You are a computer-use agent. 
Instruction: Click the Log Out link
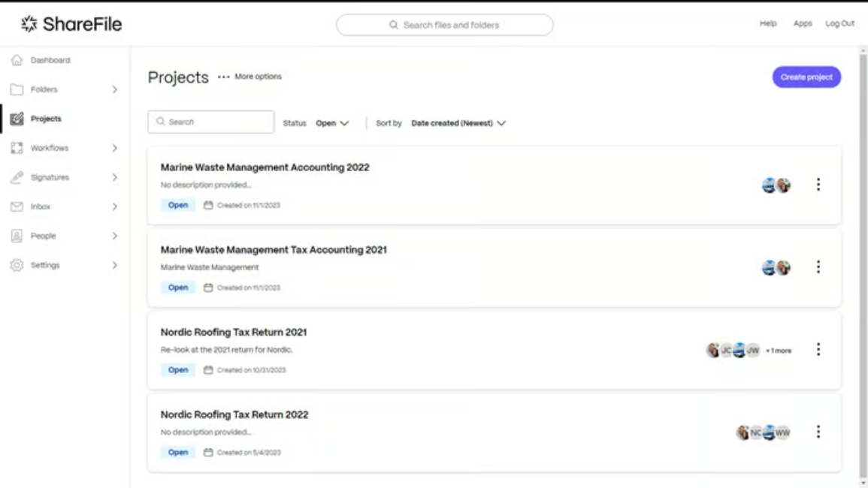pyautogui.click(x=839, y=23)
